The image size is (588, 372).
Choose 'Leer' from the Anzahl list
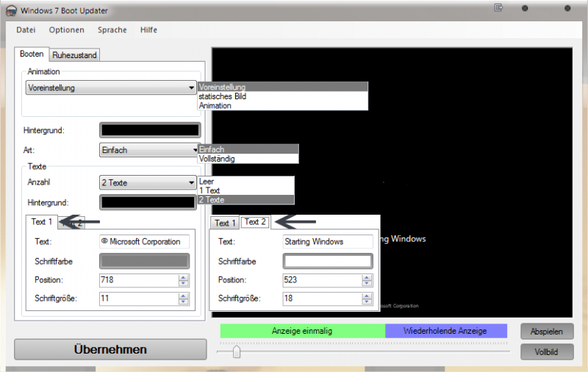[246, 181]
